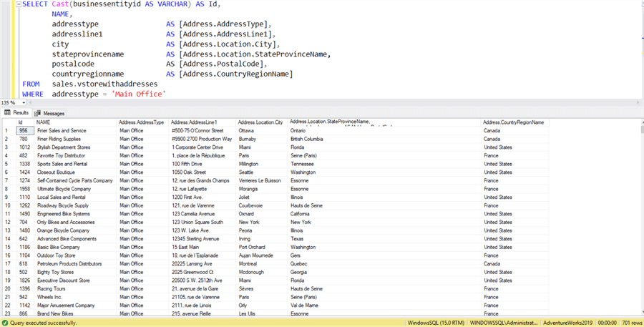Image resolution: width=644 pixels, height=327 pixels.
Task: Click the green query success checkmark icon
Action: (6, 322)
